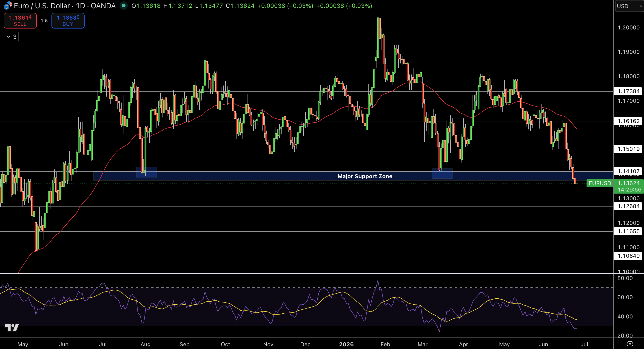The width and height of the screenshot is (644, 349).
Task: Click the green EURUSD price tag
Action: tap(600, 183)
